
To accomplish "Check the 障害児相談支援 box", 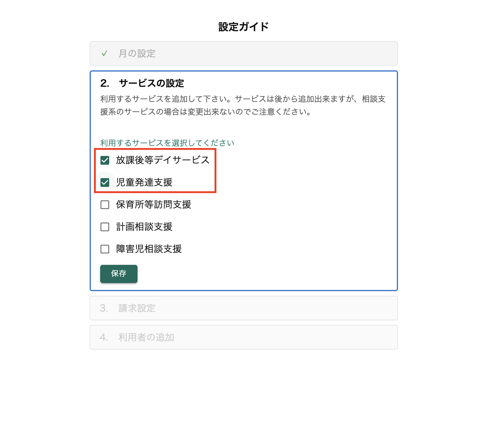I will (105, 249).
